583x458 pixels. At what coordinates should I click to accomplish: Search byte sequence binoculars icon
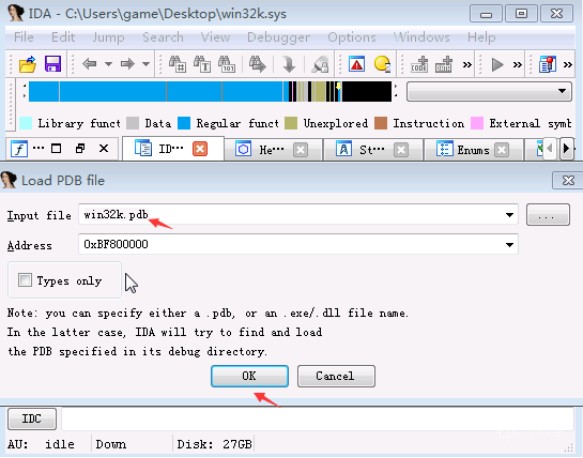[227, 64]
